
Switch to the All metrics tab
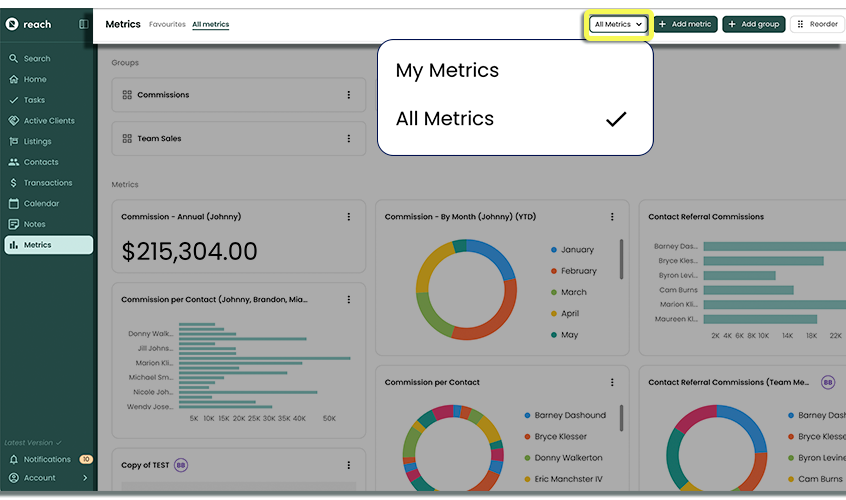[x=210, y=24]
